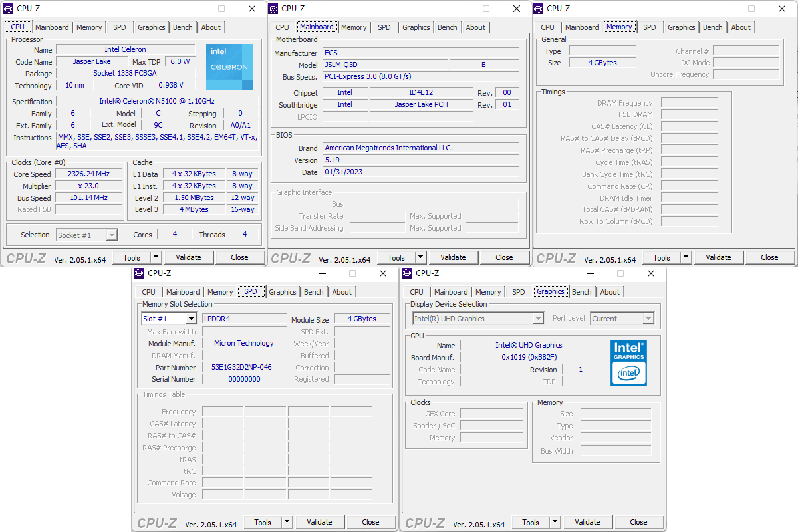The width and height of the screenshot is (798, 532).
Task: Click the Tools button in the Graphics window
Action: pyautogui.click(x=531, y=522)
